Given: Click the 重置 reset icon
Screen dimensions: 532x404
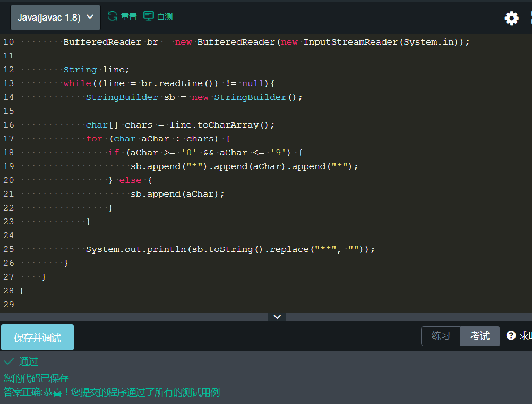Looking at the screenshot, I should (113, 16).
